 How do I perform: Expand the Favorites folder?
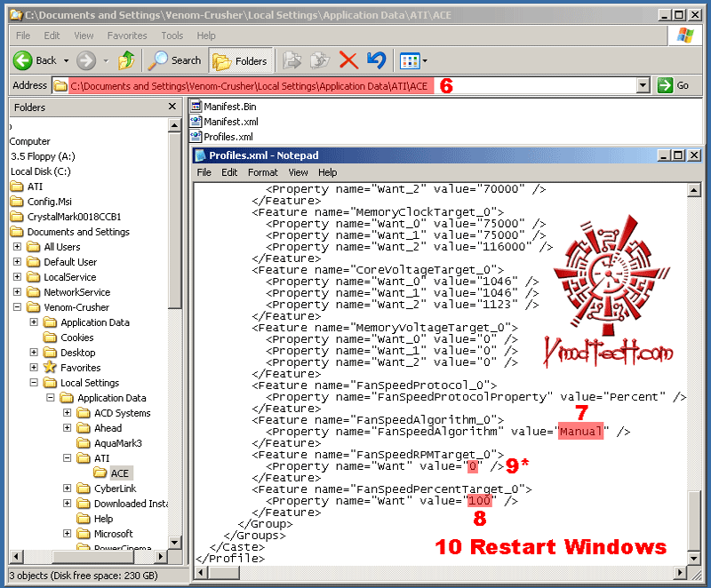coord(34,367)
